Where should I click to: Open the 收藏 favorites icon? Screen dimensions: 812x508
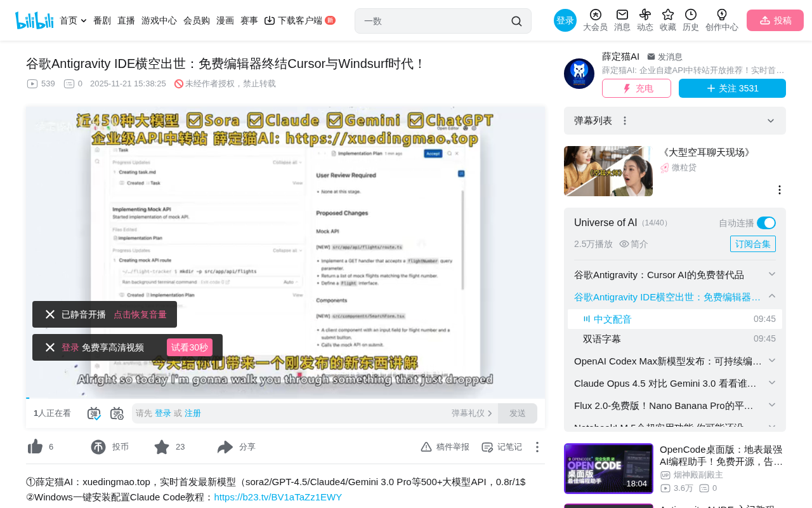click(668, 15)
